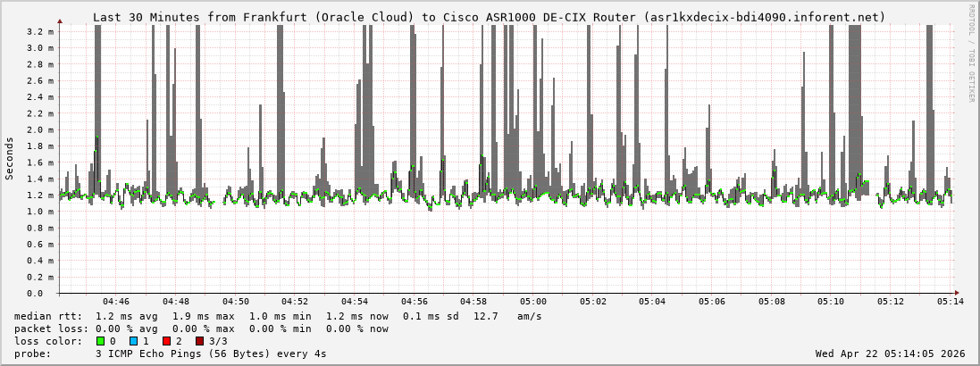Click the RRDTOOL / TOBI OETIKER watermark
This screenshot has width=980, height=366.
tap(971, 53)
